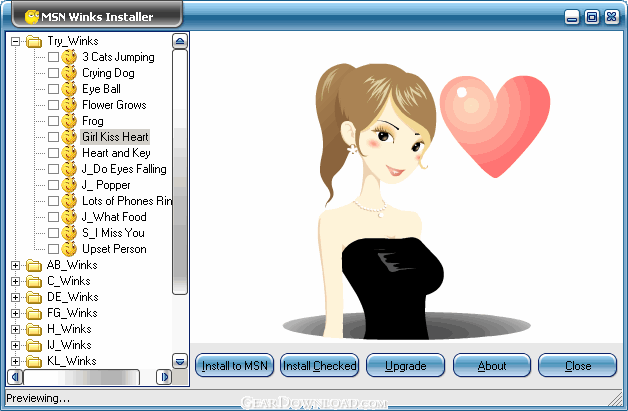This screenshot has height=411, width=628.
Task: Tick the Heart and Key checkbox
Action: click(x=53, y=153)
